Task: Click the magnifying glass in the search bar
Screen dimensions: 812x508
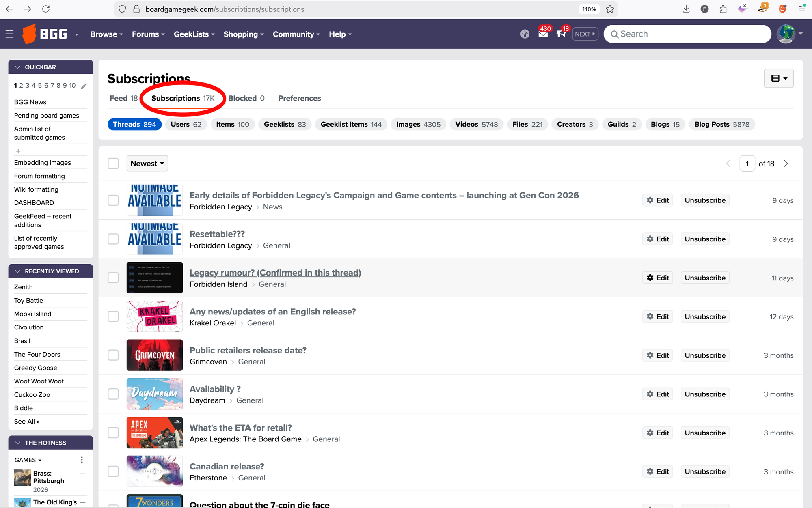Action: click(615, 34)
